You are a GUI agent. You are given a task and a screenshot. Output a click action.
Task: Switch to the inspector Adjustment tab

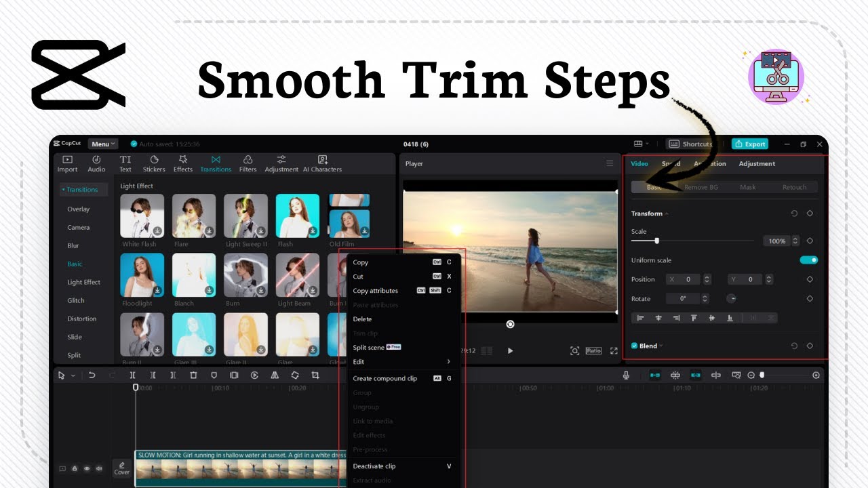coord(757,163)
